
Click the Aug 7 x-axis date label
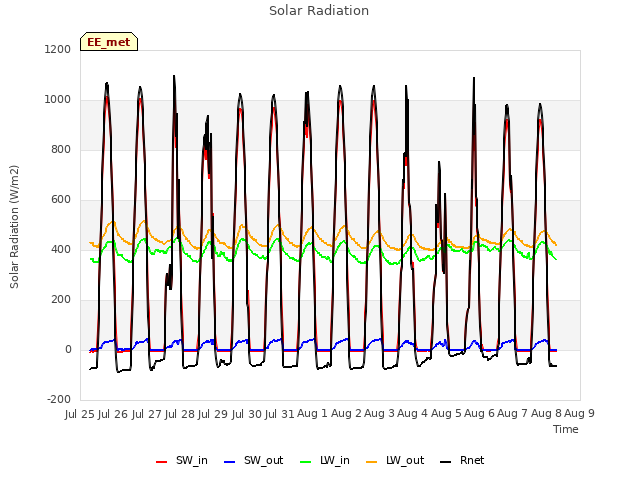[513, 414]
